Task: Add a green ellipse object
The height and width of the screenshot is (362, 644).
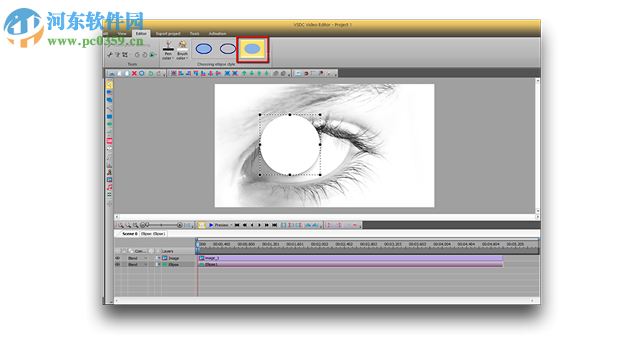Action: click(109, 124)
